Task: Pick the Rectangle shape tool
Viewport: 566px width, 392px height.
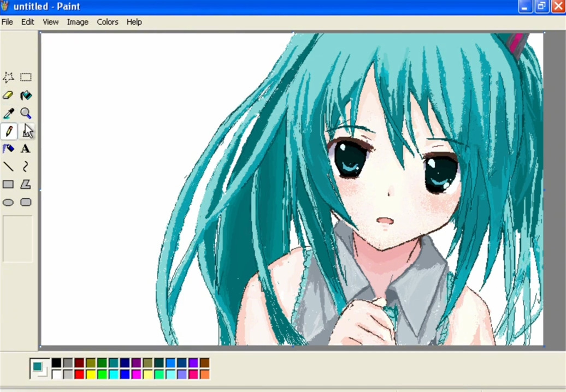Action: (x=8, y=185)
